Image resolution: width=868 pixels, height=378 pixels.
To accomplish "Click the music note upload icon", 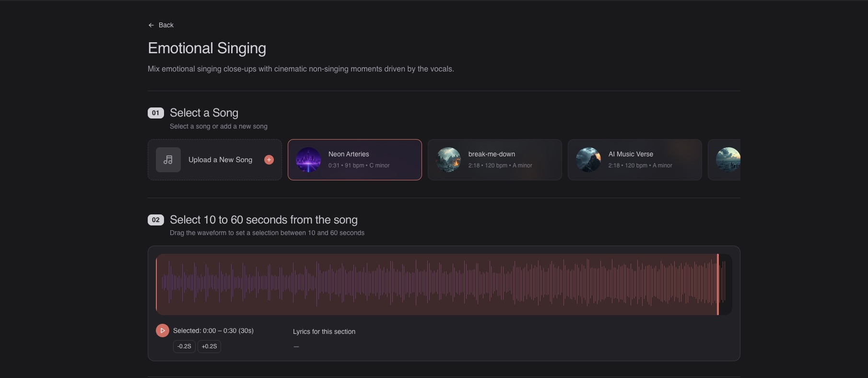I will tap(168, 160).
